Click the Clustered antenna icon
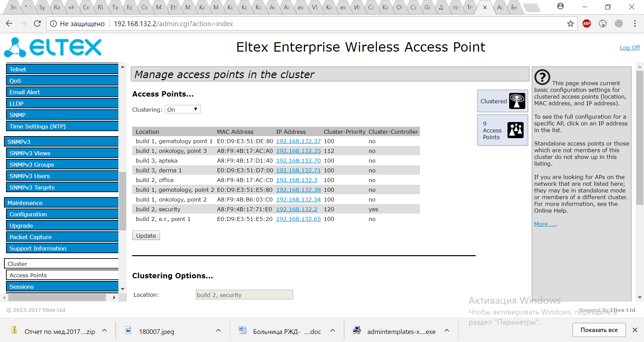Image resolution: width=644 pixels, height=342 pixels. pos(517,101)
